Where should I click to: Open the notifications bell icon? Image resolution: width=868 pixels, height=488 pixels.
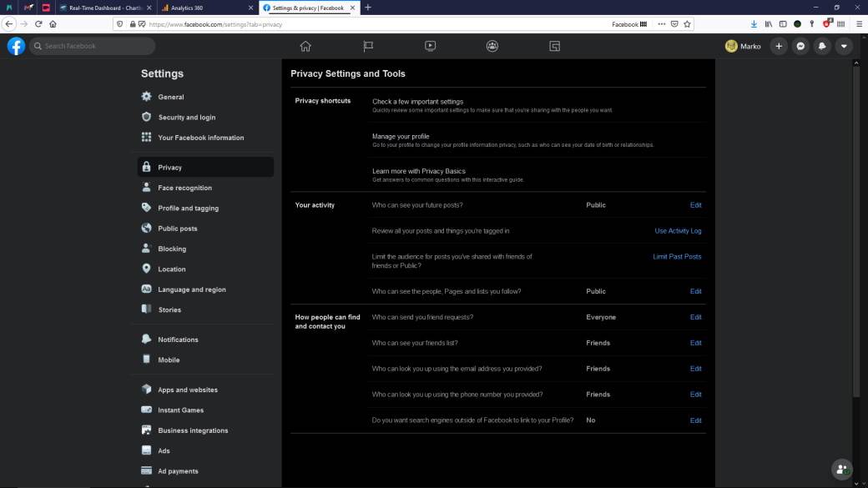click(x=822, y=46)
